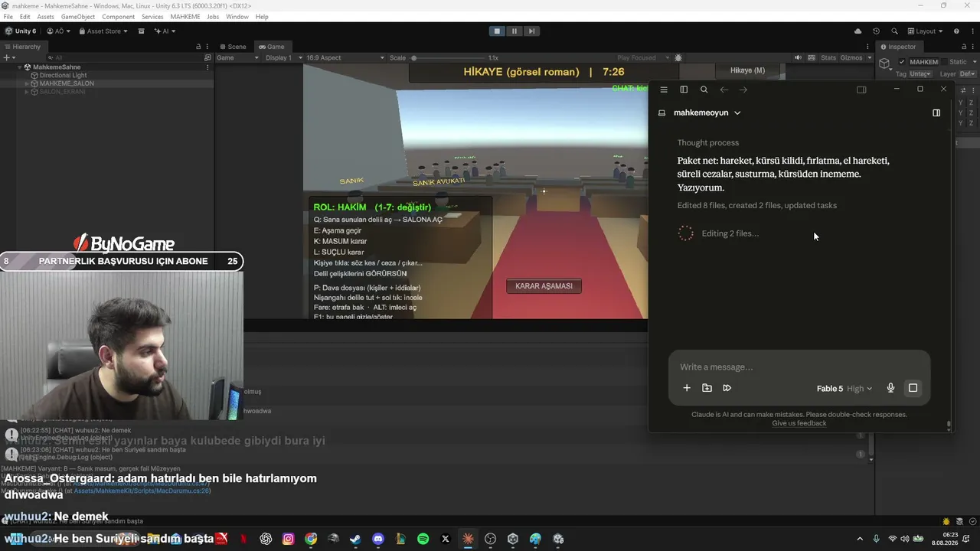The height and width of the screenshot is (551, 980).
Task: Go back in the Claude window
Action: click(x=724, y=90)
